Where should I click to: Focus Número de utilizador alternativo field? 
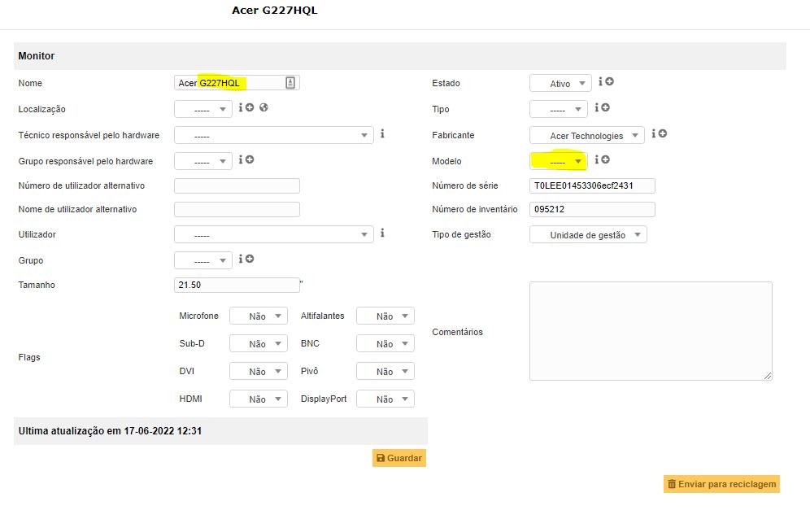(x=237, y=186)
